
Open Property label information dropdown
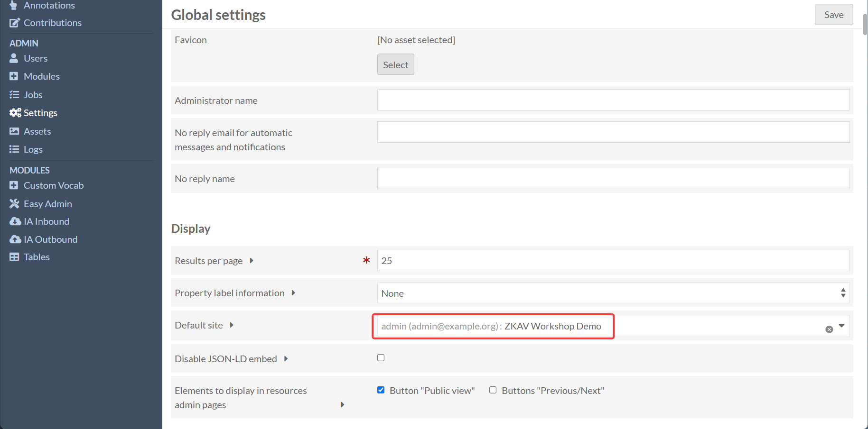613,293
